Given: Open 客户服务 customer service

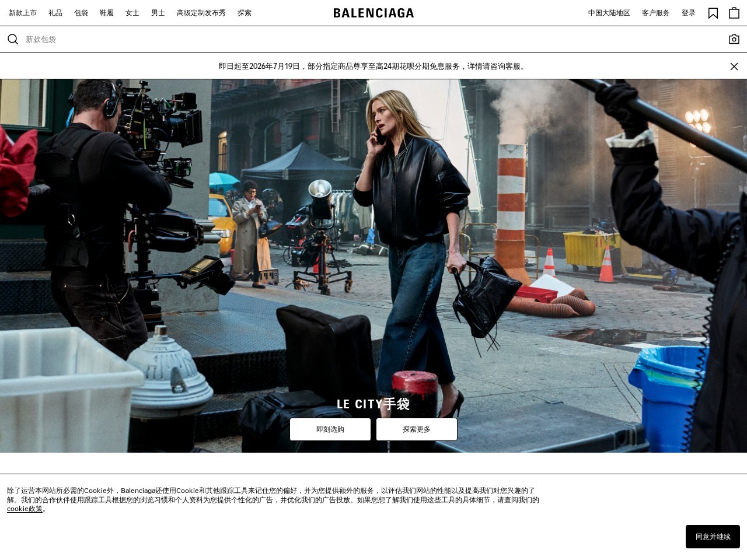Looking at the screenshot, I should point(656,13).
